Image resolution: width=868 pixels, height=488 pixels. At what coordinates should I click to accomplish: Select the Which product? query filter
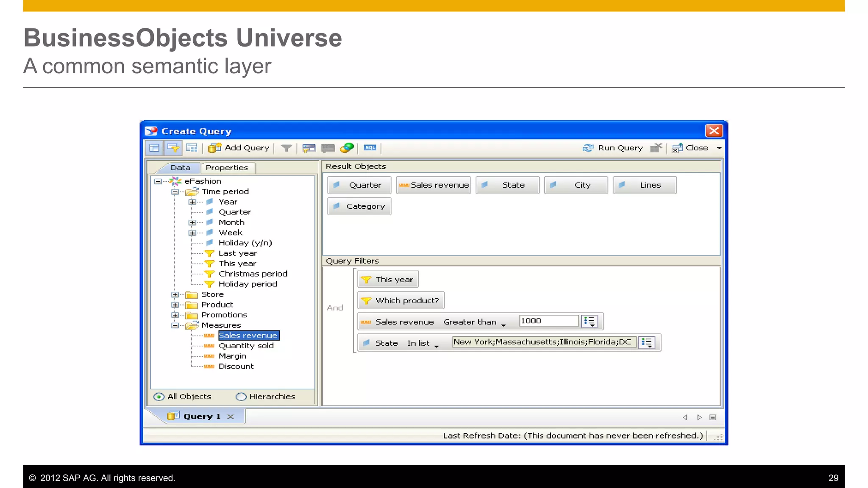coord(401,301)
